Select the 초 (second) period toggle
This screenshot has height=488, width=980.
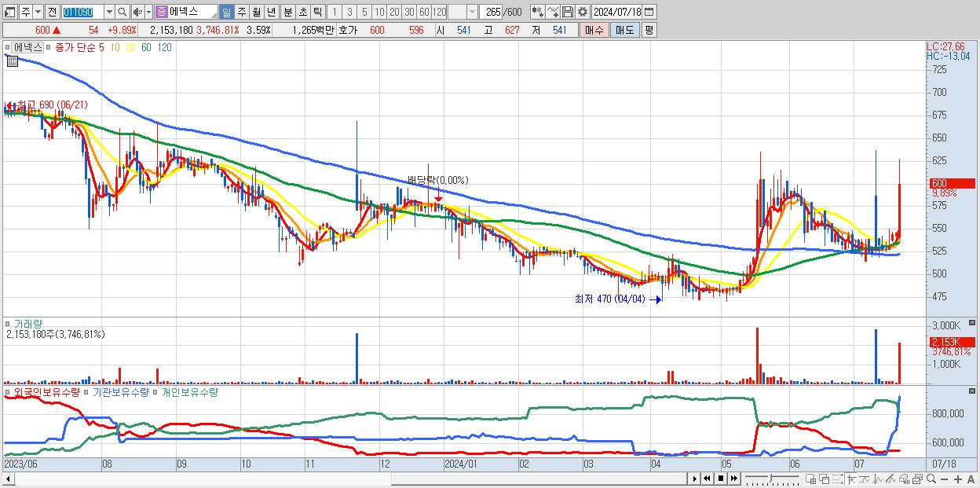pyautogui.click(x=302, y=12)
